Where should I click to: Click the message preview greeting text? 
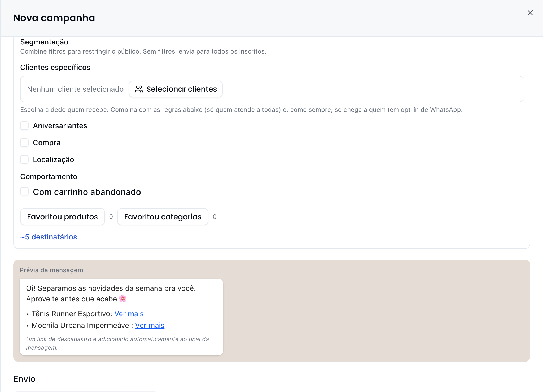point(111,293)
